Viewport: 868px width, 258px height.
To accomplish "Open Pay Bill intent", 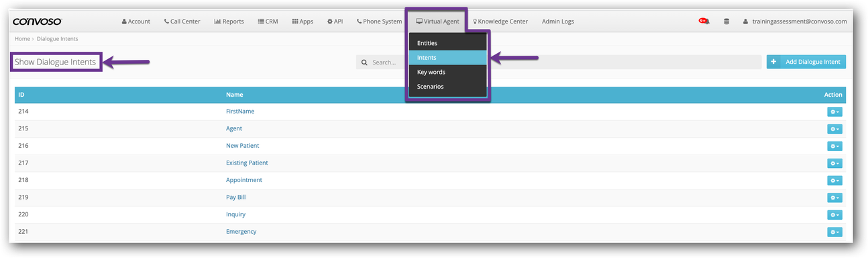I will pyautogui.click(x=236, y=198).
